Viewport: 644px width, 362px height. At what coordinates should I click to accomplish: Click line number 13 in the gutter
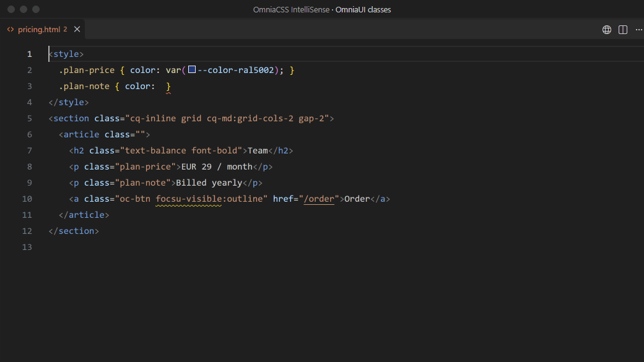coord(27,247)
